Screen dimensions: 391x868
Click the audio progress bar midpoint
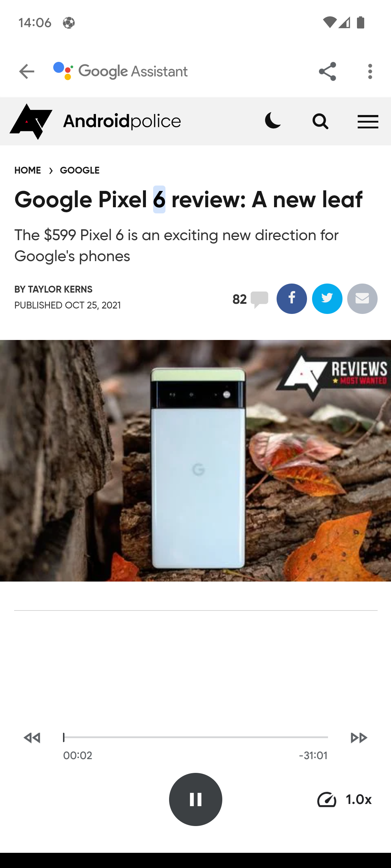tap(195, 737)
